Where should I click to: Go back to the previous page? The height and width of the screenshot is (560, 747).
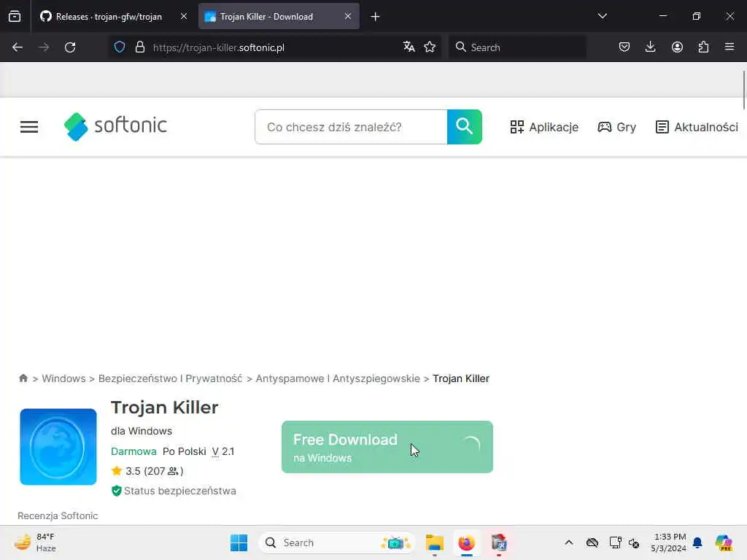point(18,47)
